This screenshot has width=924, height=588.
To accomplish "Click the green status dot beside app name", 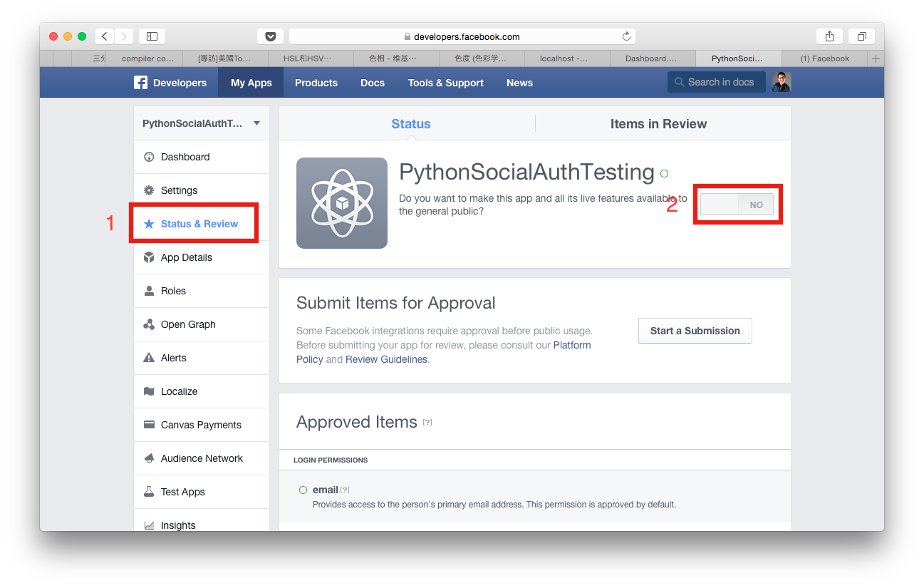I will pyautogui.click(x=664, y=173).
